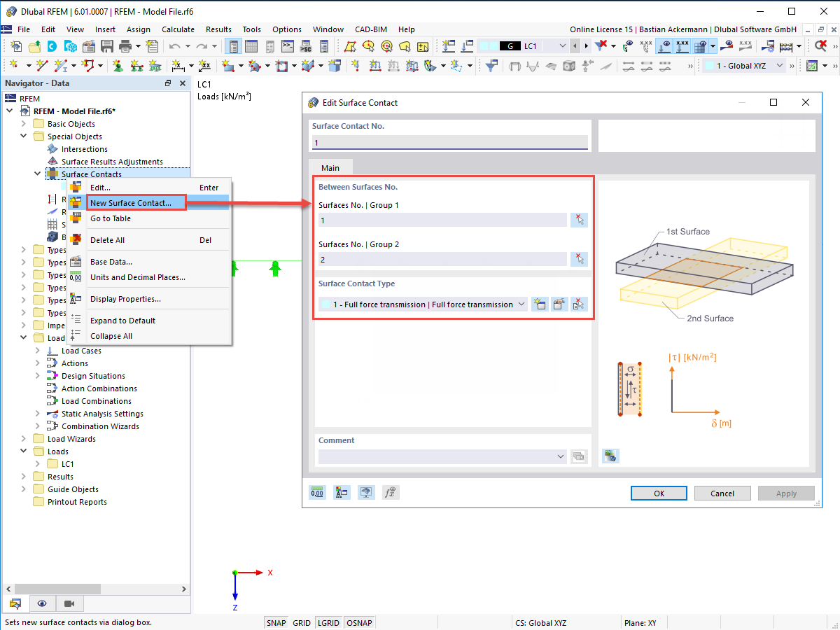The image size is (840, 630).
Task: Select Intersections in navigator tree
Action: coord(84,149)
